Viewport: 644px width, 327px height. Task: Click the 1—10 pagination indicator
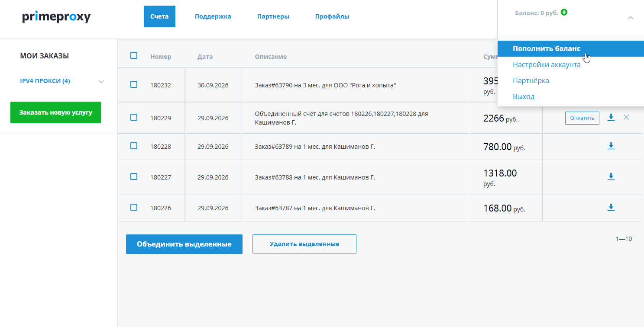pos(624,239)
